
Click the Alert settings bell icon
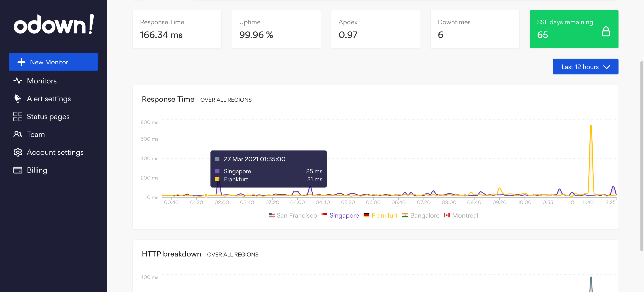click(x=17, y=99)
